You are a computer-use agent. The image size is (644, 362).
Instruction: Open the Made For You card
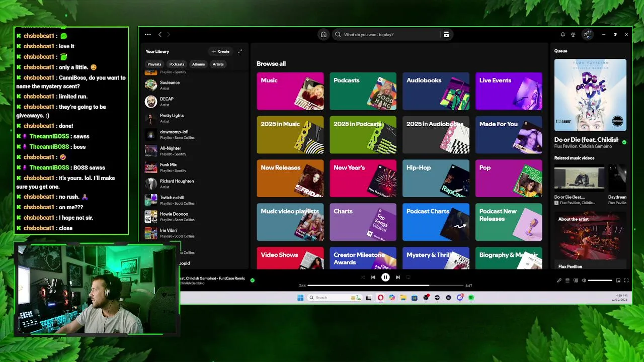click(x=509, y=135)
